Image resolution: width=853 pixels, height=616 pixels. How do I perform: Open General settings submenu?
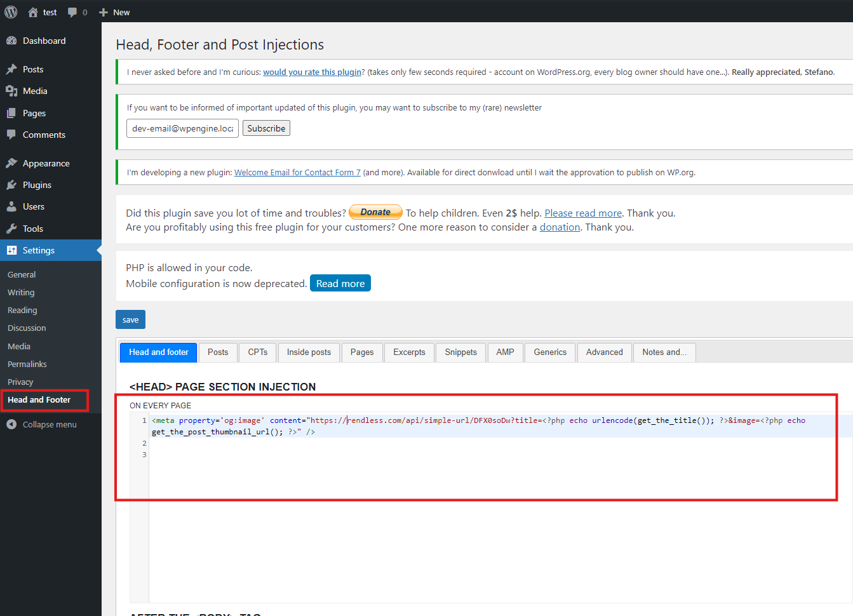pyautogui.click(x=22, y=274)
